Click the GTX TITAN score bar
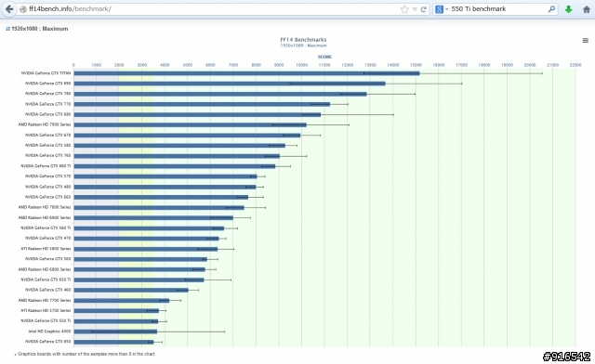Image resolution: width=595 pixels, height=364 pixels. click(x=246, y=73)
